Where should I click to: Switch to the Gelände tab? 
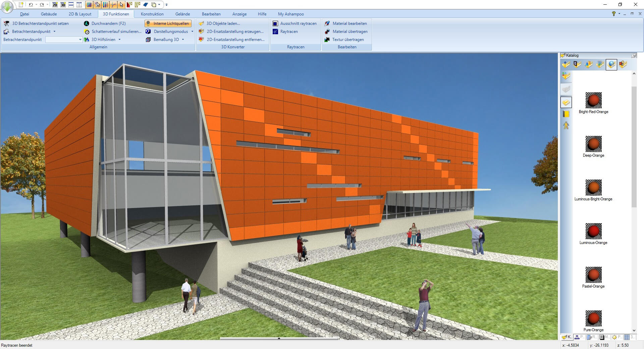click(182, 14)
